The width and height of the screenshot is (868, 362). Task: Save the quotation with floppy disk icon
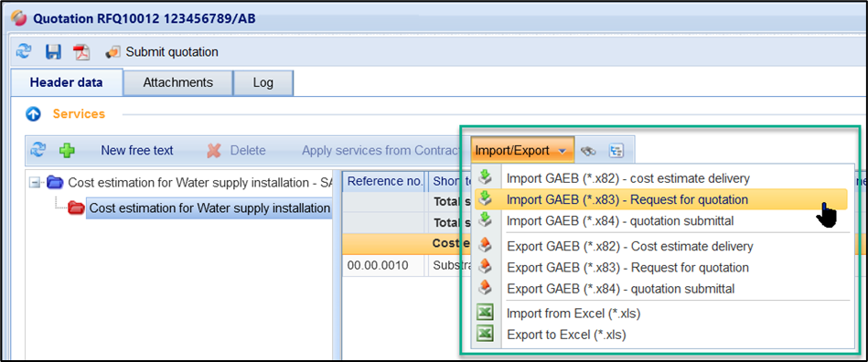coord(53,52)
